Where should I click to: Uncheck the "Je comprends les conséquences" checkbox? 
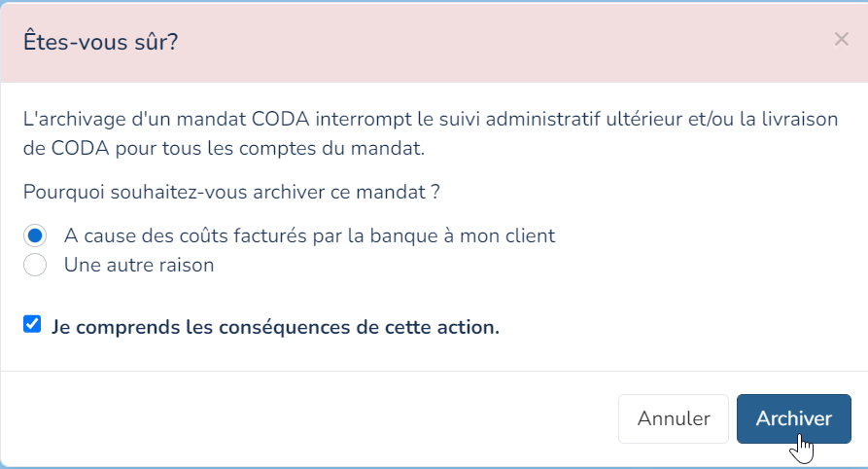coord(32,324)
